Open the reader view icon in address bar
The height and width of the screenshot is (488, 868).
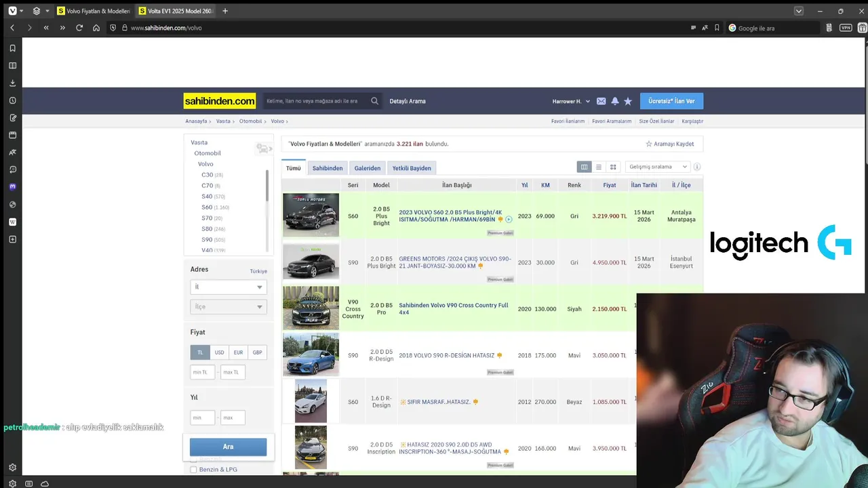693,28
